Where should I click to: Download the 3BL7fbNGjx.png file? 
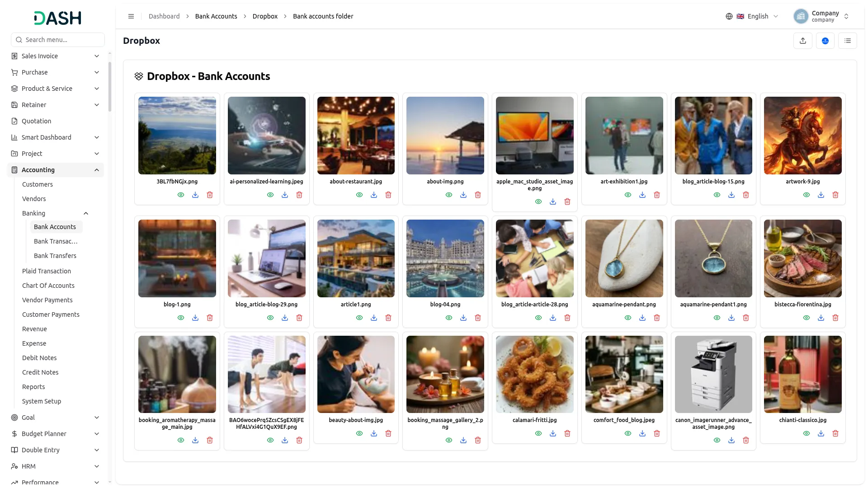click(195, 195)
